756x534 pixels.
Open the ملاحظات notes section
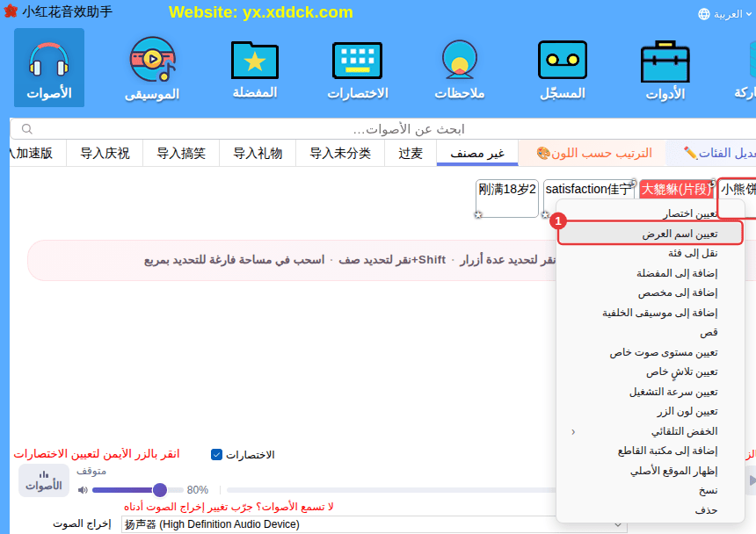pos(460,68)
